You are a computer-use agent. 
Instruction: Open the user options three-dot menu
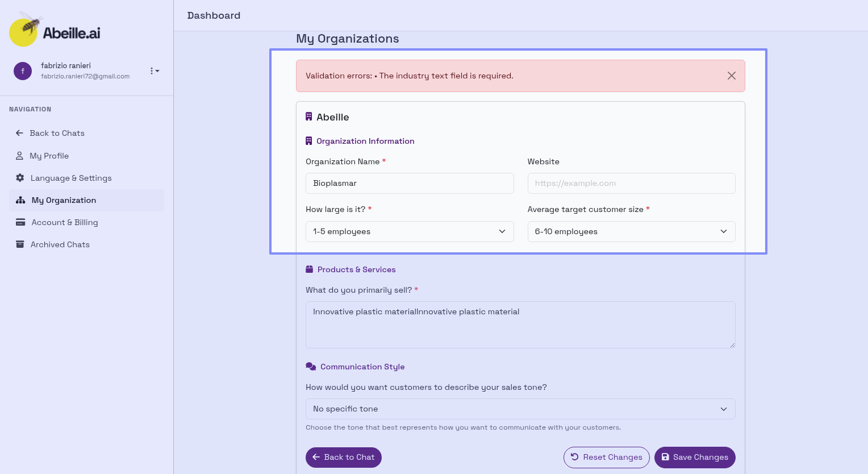154,71
